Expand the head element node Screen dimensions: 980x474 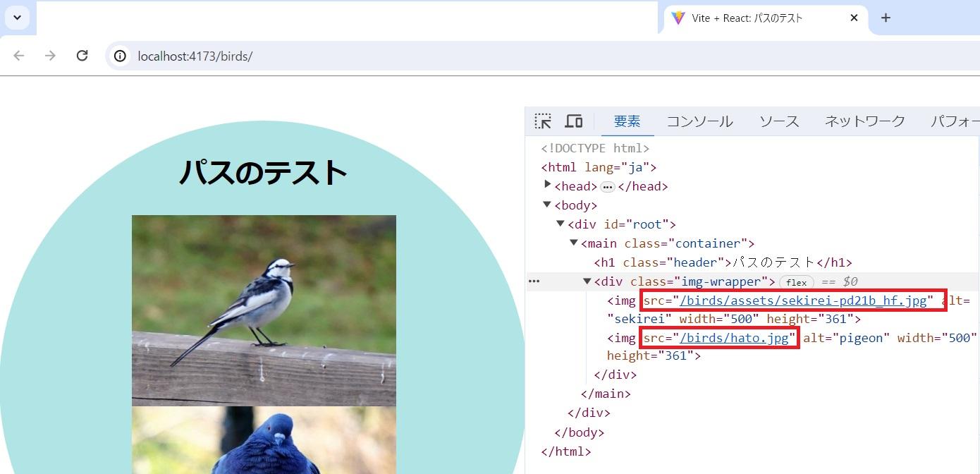click(547, 186)
